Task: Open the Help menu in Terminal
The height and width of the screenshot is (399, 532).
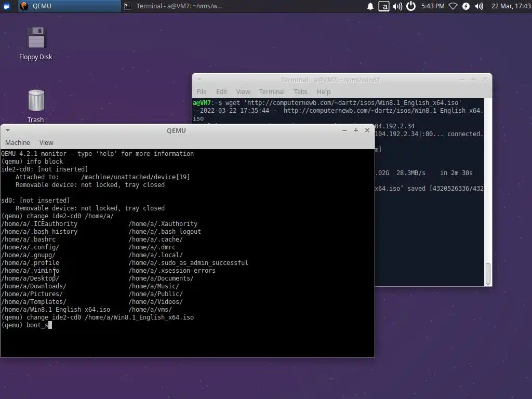Action: pyautogui.click(x=323, y=91)
